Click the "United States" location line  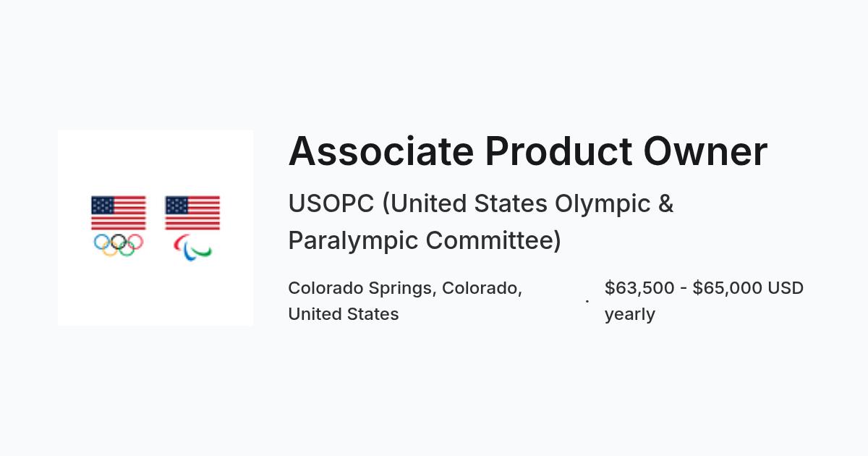click(344, 314)
